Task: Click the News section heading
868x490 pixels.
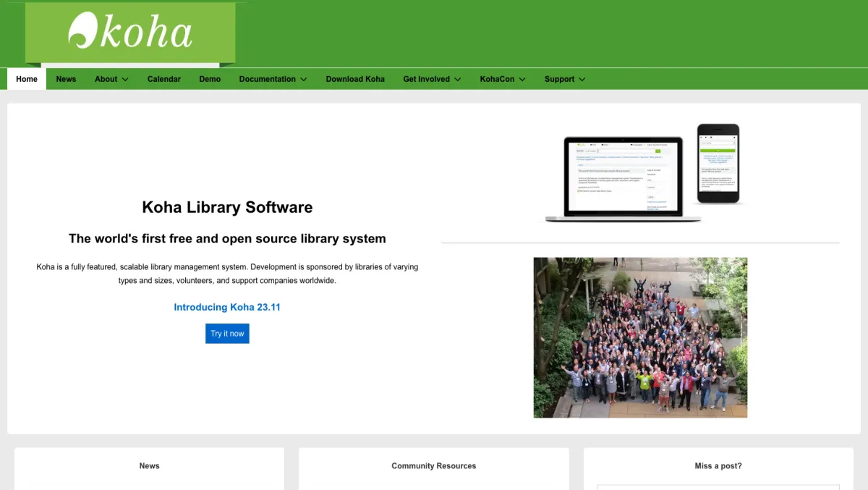Action: [x=150, y=466]
